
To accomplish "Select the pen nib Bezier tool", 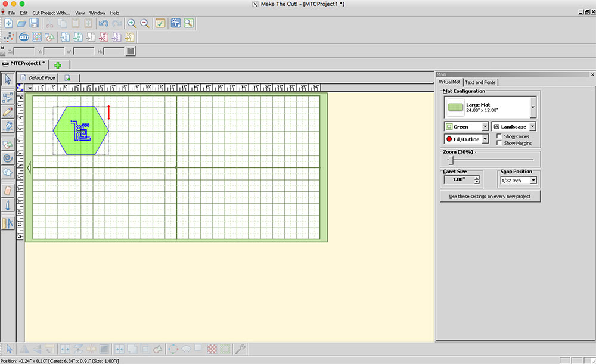I will click(8, 126).
